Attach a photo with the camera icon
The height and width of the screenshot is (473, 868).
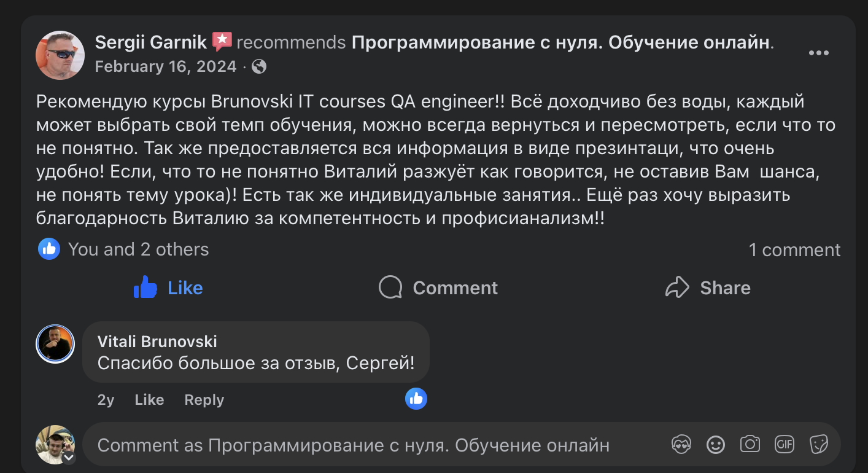coord(749,444)
